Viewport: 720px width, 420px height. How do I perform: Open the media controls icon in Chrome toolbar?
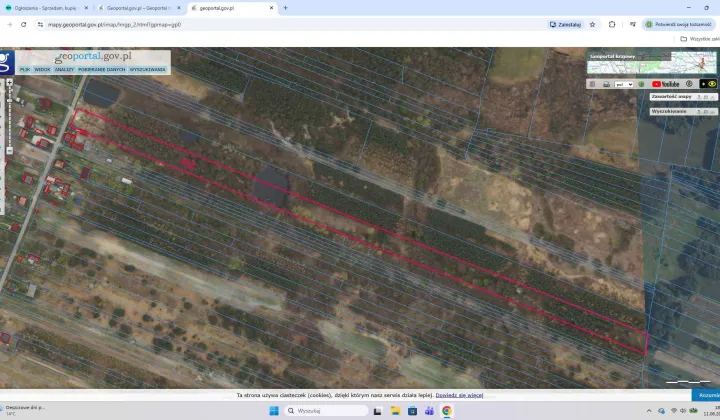pos(633,24)
